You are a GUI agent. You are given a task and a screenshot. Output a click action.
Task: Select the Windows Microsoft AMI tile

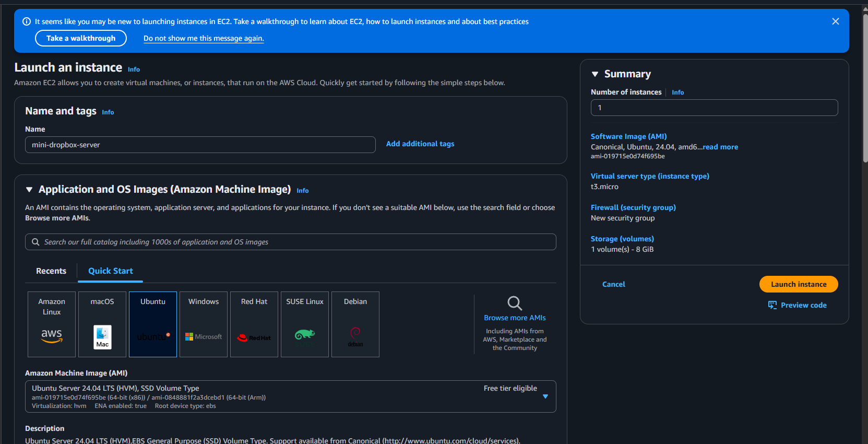[x=204, y=324]
